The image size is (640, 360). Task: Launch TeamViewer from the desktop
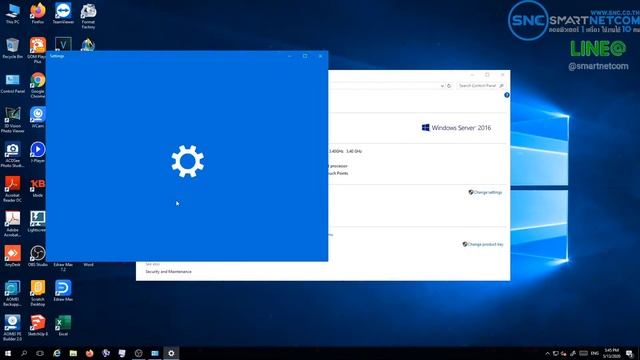point(63,13)
